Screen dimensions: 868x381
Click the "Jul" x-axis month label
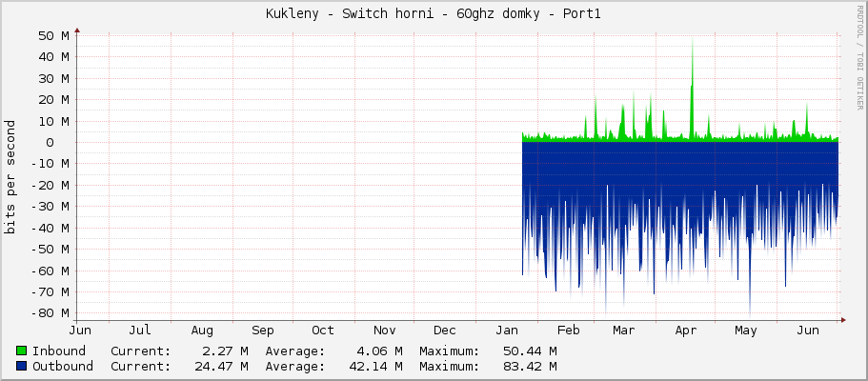pos(139,331)
